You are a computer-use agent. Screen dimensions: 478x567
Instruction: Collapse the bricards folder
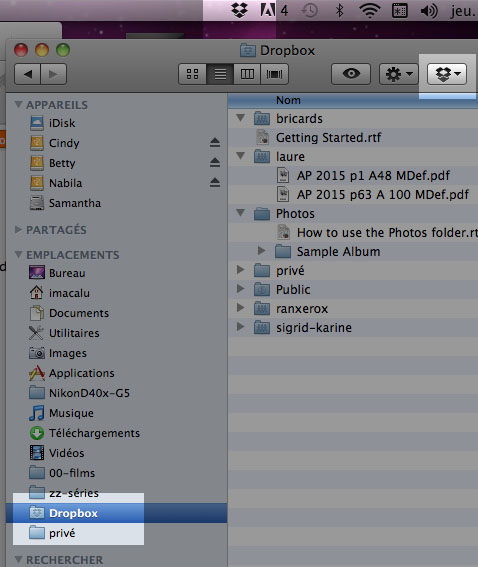240,118
